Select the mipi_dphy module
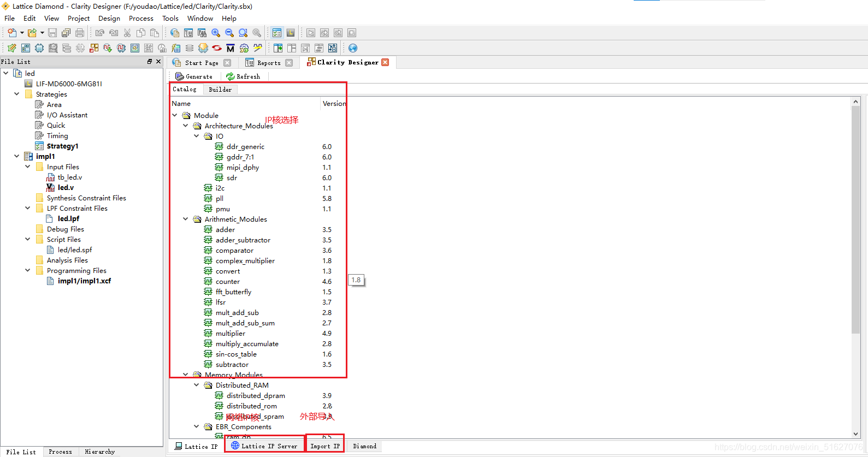The height and width of the screenshot is (457, 868). click(243, 167)
